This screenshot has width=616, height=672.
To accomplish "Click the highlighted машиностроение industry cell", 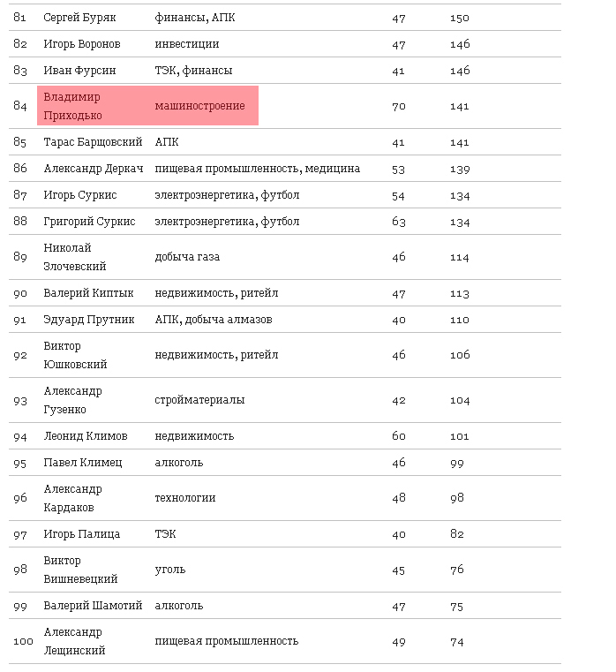I will point(199,106).
